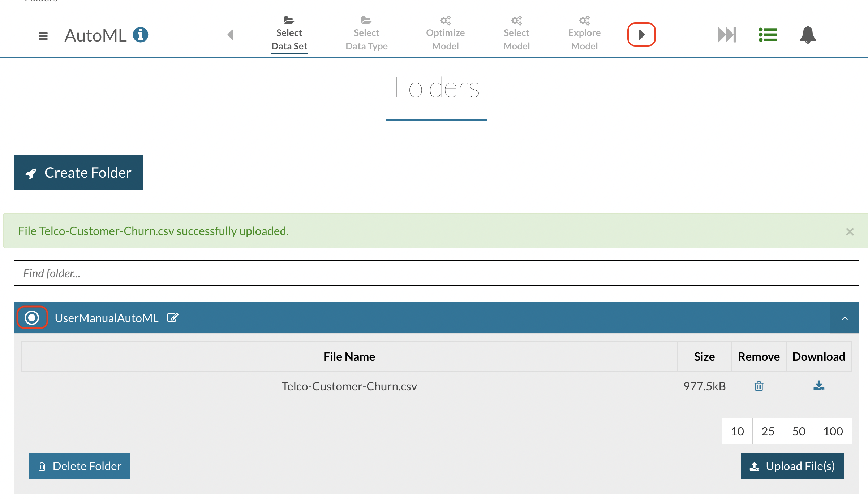Open the hamburger menu icon

pos(43,36)
